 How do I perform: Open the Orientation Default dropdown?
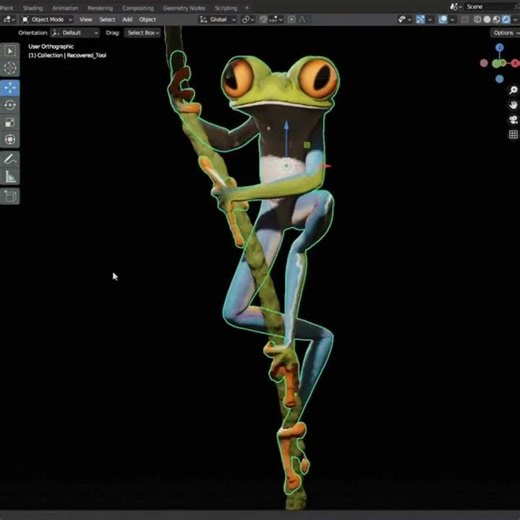(x=75, y=33)
